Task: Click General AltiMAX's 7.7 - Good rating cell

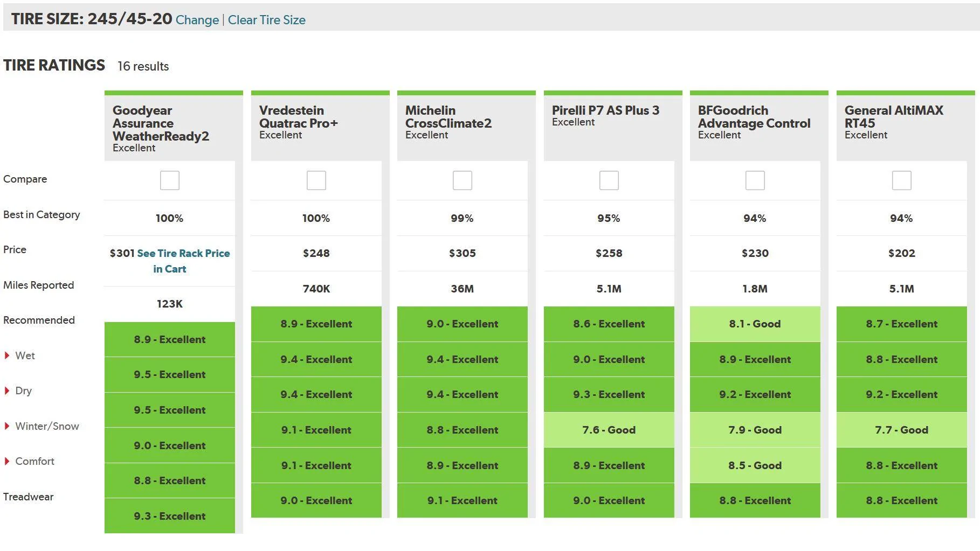Action: [901, 430]
